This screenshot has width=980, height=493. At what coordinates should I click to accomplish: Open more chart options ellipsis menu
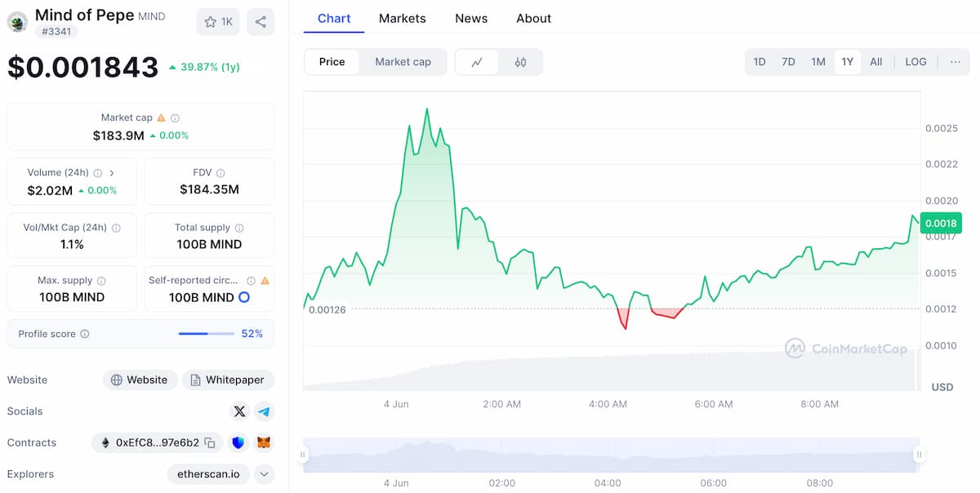click(955, 62)
